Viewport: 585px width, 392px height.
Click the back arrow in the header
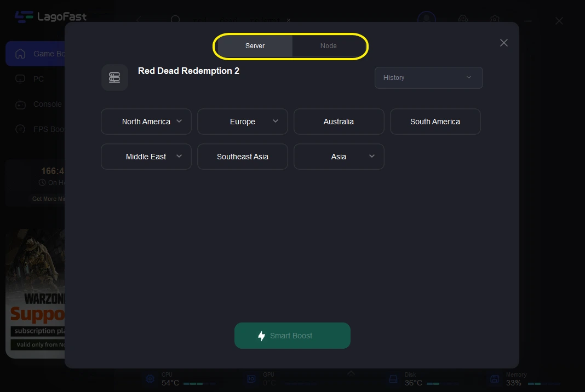pyautogui.click(x=139, y=19)
